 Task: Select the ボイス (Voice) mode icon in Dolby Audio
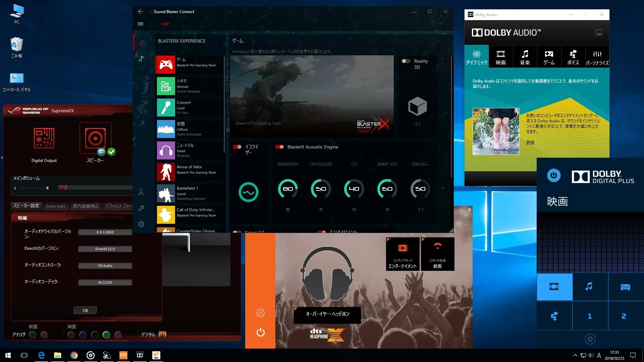[x=572, y=57]
